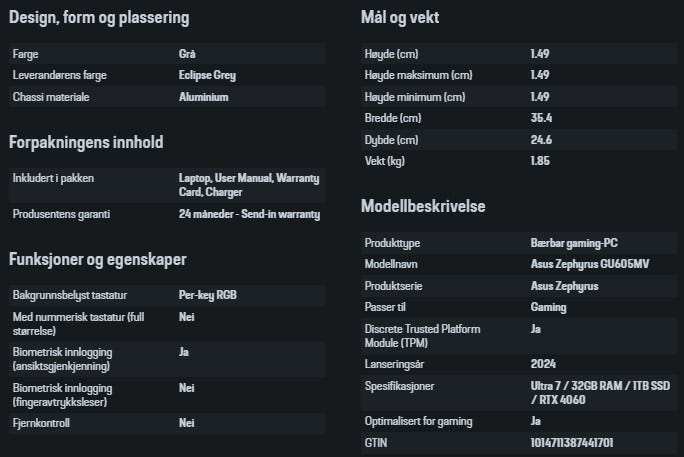Click the 'Dybde (cm)' value 24.6
The image size is (684, 457).
[541, 140]
